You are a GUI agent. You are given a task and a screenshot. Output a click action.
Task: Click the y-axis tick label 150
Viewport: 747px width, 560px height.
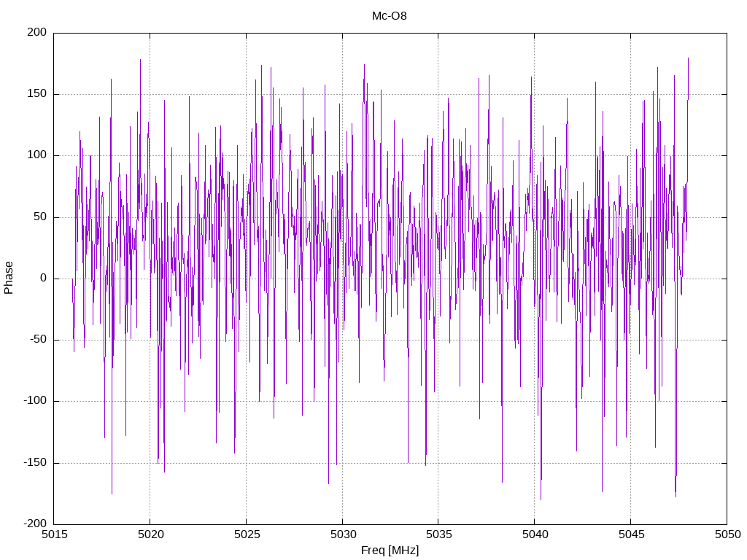(x=37, y=94)
